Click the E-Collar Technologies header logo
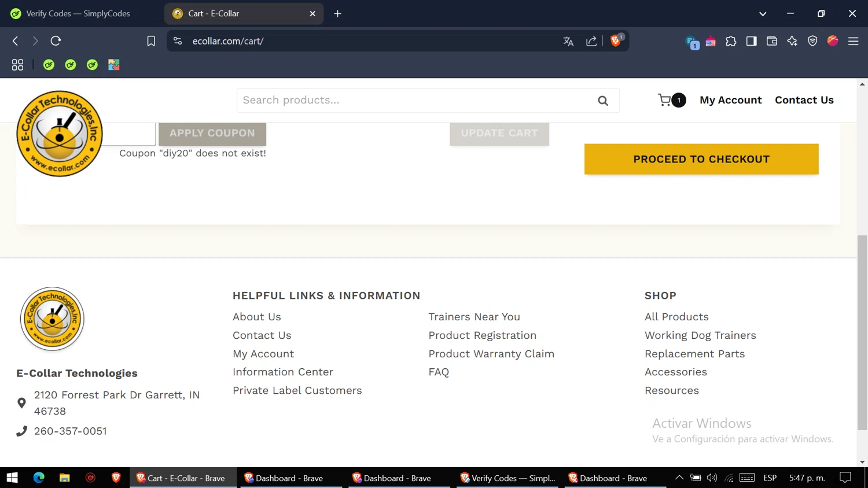This screenshot has width=868, height=488. [60, 134]
